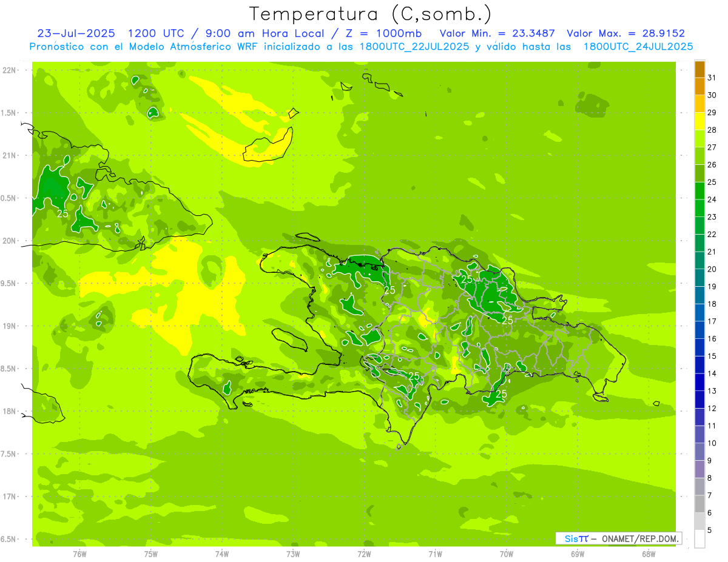Screen dimensions: 728x562
Task: Click the 68W longitude axis label
Action: coord(649,554)
